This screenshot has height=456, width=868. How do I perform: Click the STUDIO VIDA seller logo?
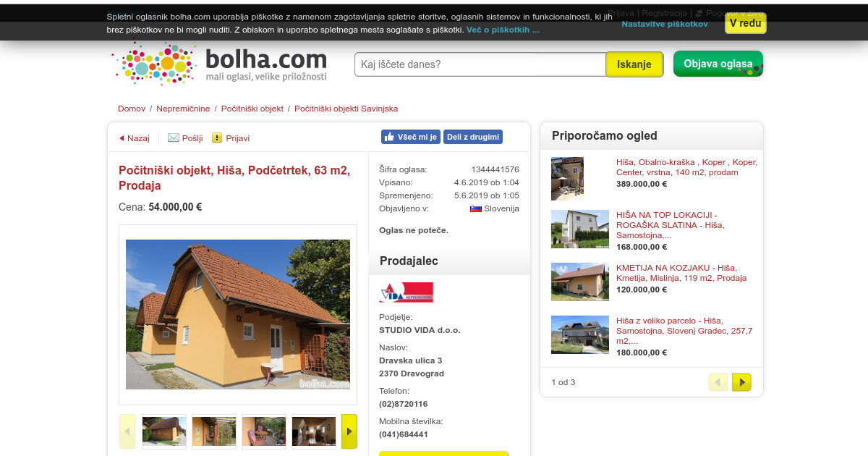pyautogui.click(x=407, y=292)
